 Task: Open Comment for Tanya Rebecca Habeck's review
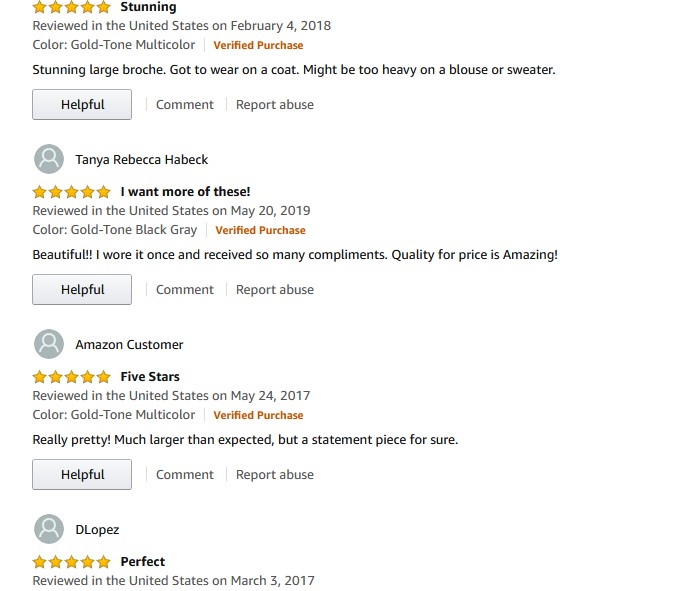pos(185,290)
